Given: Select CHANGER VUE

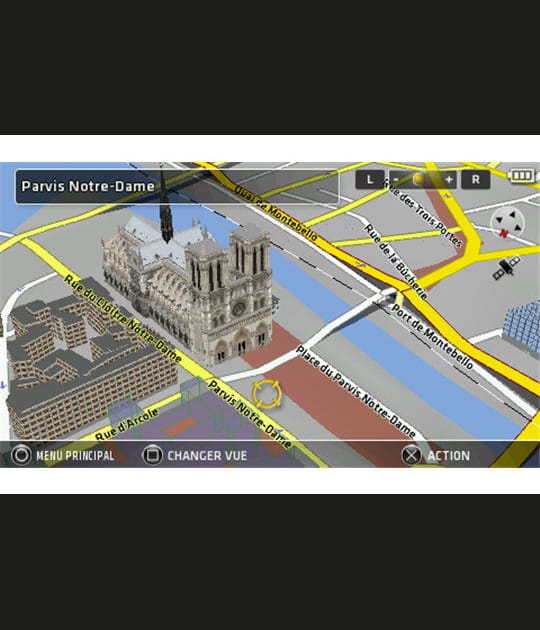Looking at the screenshot, I should tap(207, 456).
